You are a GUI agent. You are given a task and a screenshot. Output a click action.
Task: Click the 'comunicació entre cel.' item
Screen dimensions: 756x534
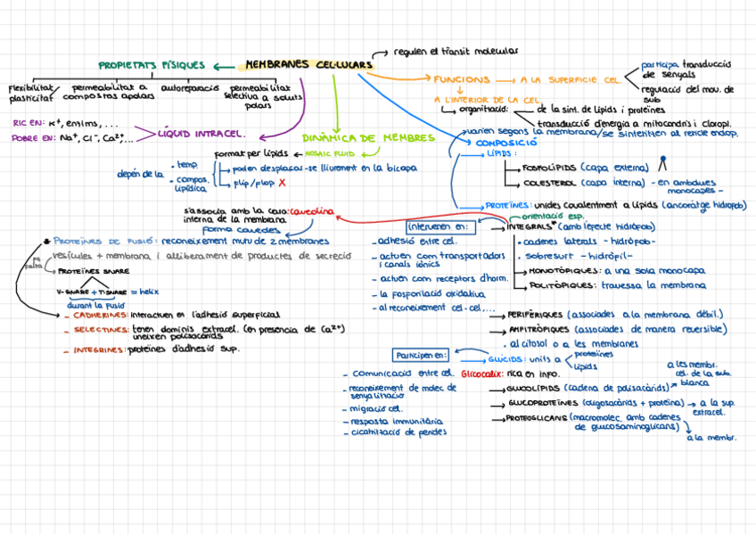pyautogui.click(x=403, y=374)
